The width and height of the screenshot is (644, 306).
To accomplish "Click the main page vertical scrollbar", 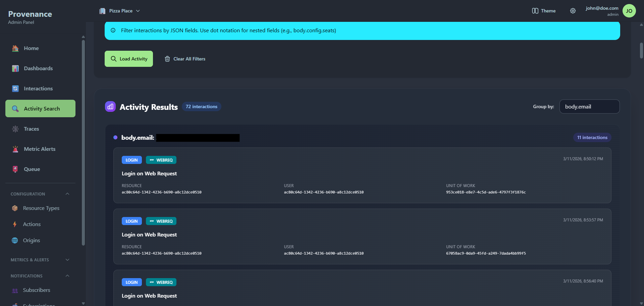I will pos(641,50).
